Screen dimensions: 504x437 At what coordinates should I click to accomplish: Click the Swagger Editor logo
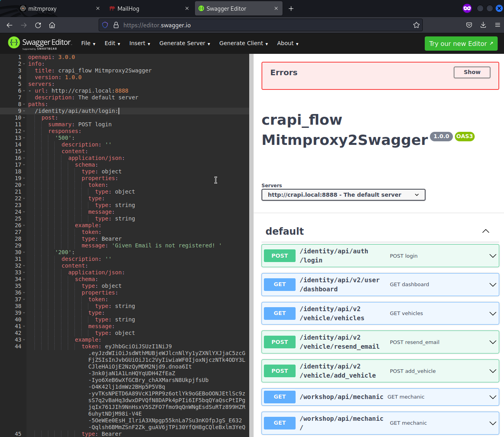[40, 43]
